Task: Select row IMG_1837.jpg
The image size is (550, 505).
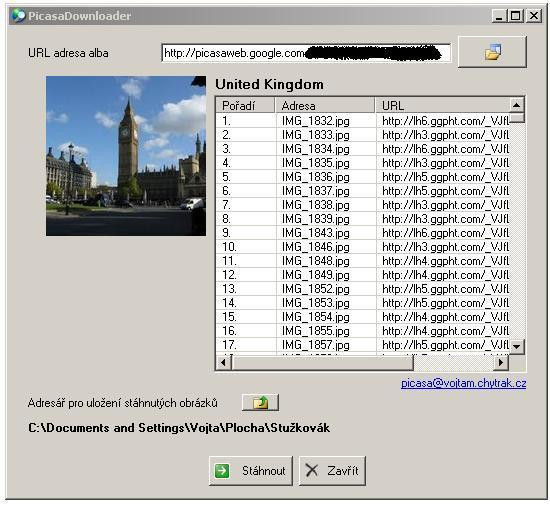Action: [363, 191]
